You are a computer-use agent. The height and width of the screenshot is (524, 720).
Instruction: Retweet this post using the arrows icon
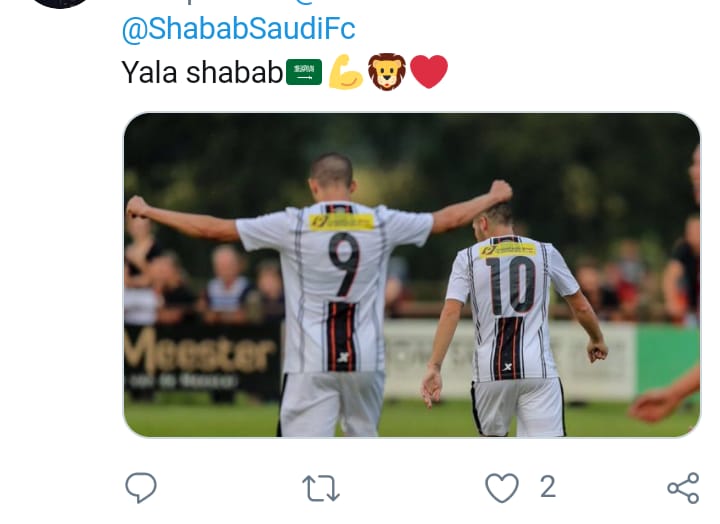(x=321, y=488)
